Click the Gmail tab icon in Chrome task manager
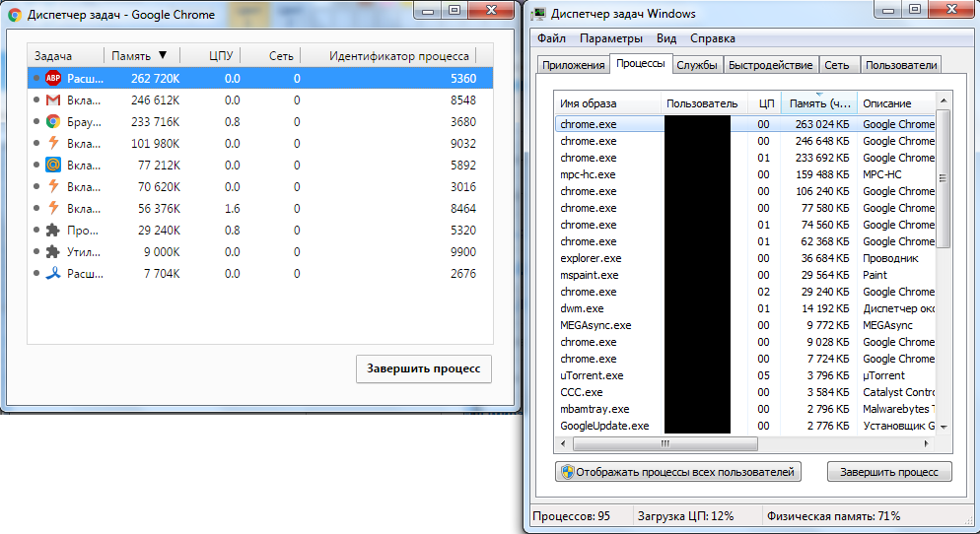 click(53, 100)
